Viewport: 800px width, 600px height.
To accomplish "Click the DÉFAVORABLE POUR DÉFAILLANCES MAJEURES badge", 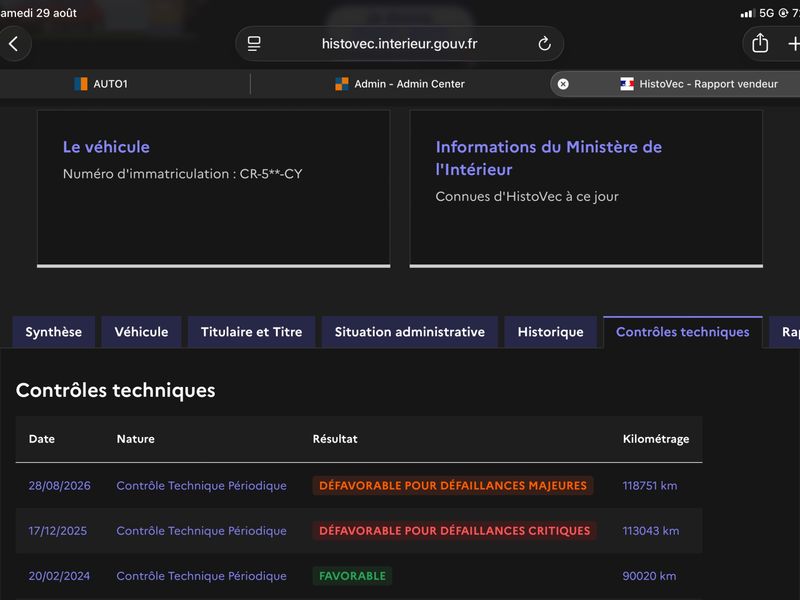I will coord(453,486).
